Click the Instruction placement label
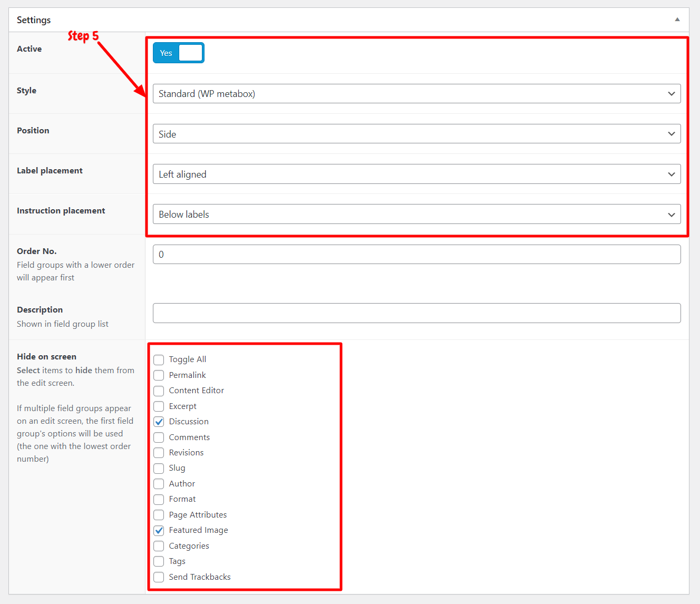 pos(61,211)
